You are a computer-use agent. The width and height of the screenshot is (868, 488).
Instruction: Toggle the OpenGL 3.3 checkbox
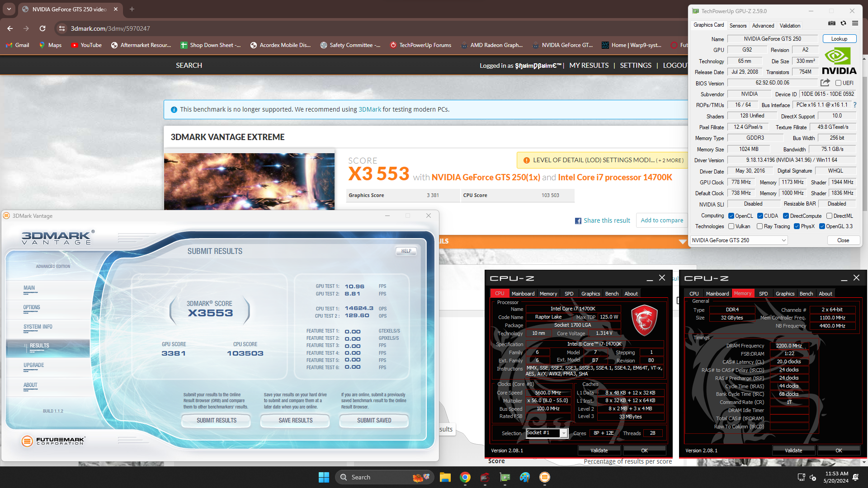(x=822, y=226)
